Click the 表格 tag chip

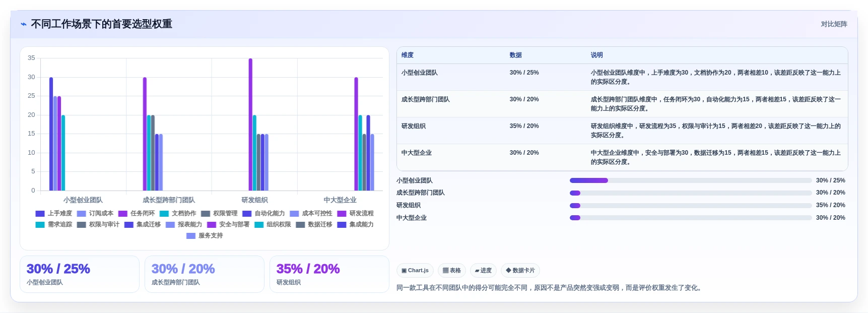(452, 271)
